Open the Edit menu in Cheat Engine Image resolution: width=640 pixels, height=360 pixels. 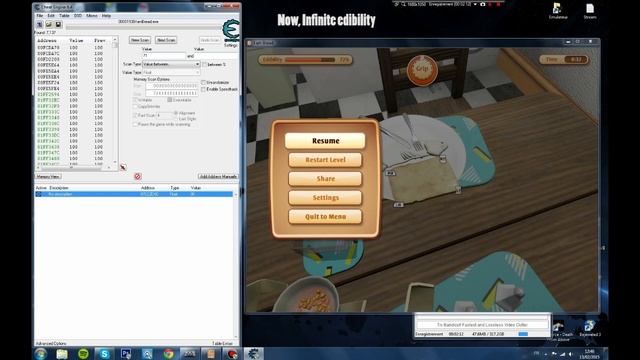point(51,16)
